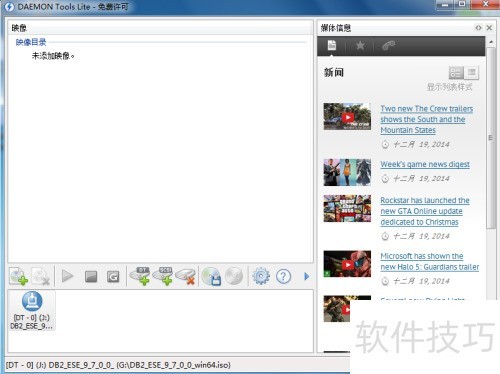This screenshot has height=374, width=500.
Task: Open Help with the question mark icon
Action: pyautogui.click(x=283, y=276)
